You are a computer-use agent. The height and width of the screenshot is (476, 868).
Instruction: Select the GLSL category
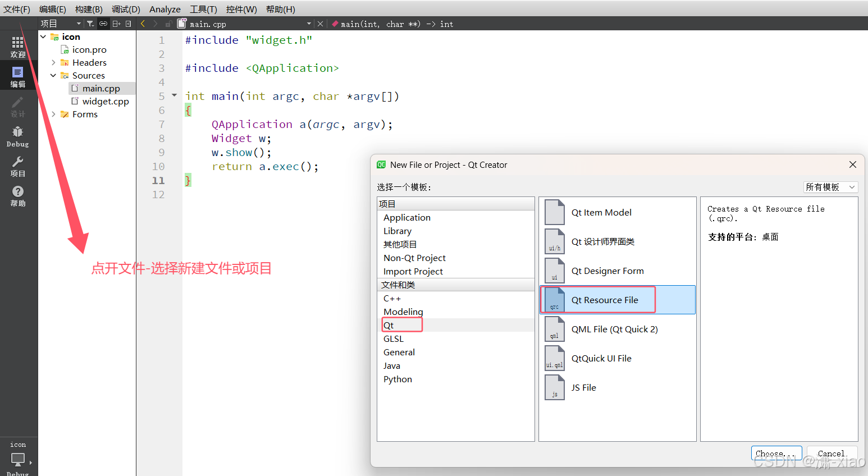pyautogui.click(x=394, y=338)
